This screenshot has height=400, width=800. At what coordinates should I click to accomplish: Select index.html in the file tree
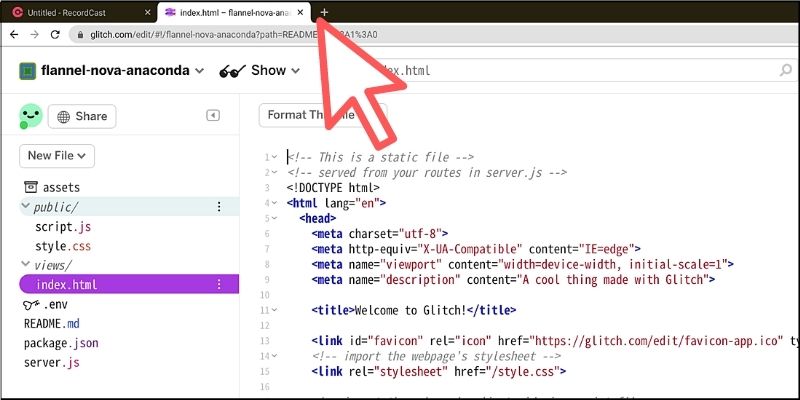point(129,284)
